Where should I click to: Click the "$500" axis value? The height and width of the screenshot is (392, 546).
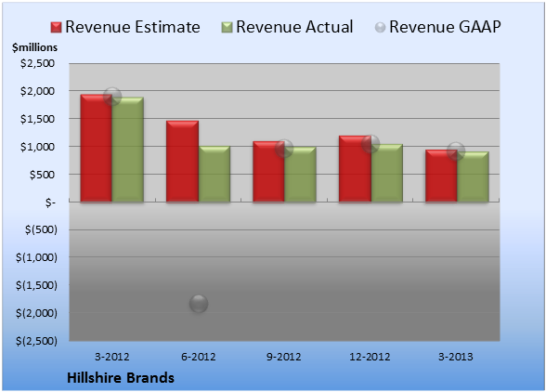coord(42,175)
